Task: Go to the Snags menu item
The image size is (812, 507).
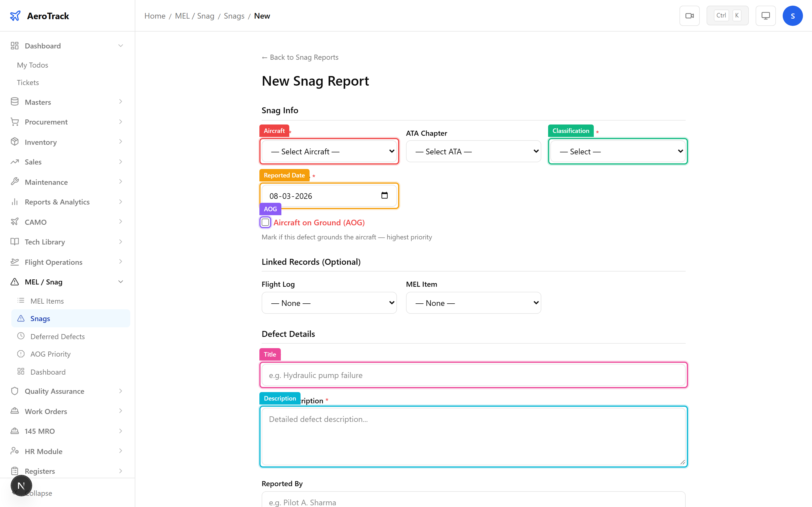Action: 40,318
